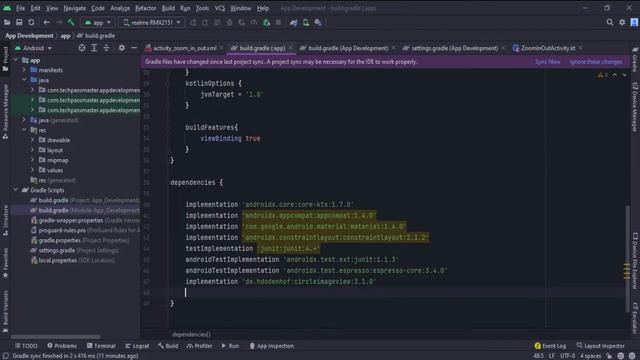Open the Layout Inspector
Image resolution: width=640 pixels, height=360 pixels.
(600, 346)
